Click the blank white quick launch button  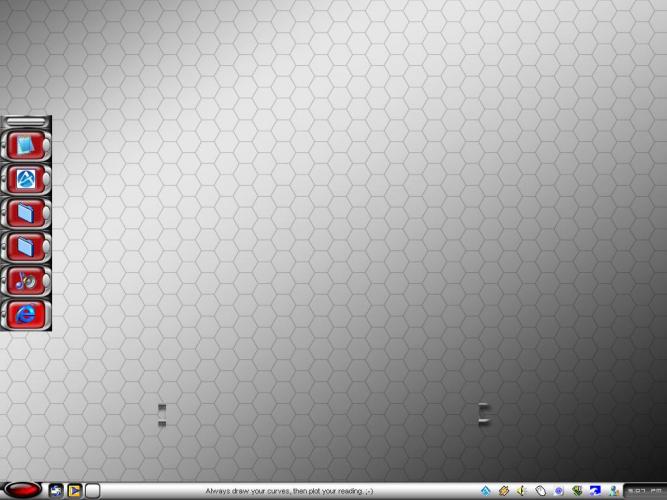tap(92, 491)
